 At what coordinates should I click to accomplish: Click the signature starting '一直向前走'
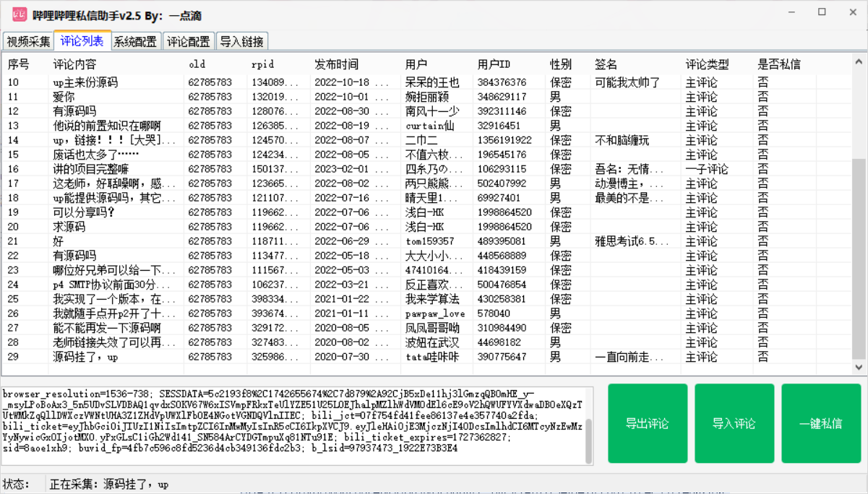pos(629,357)
